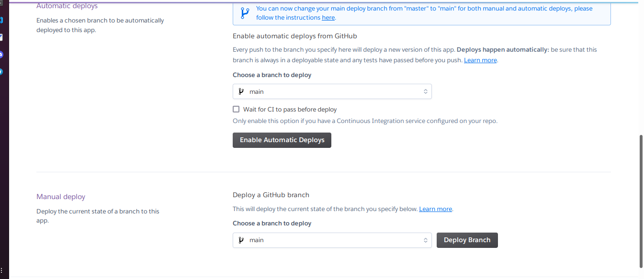Click the "Manual deploy" section heading
The image size is (644, 279).
(x=61, y=197)
